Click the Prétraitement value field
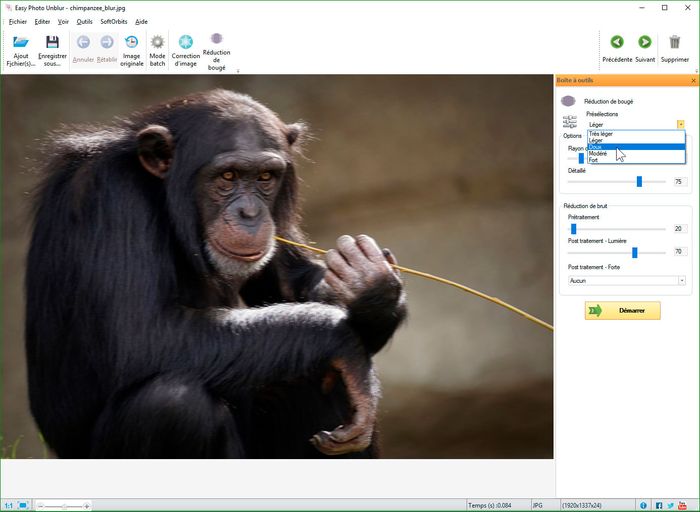This screenshot has height=512, width=700. tap(678, 229)
